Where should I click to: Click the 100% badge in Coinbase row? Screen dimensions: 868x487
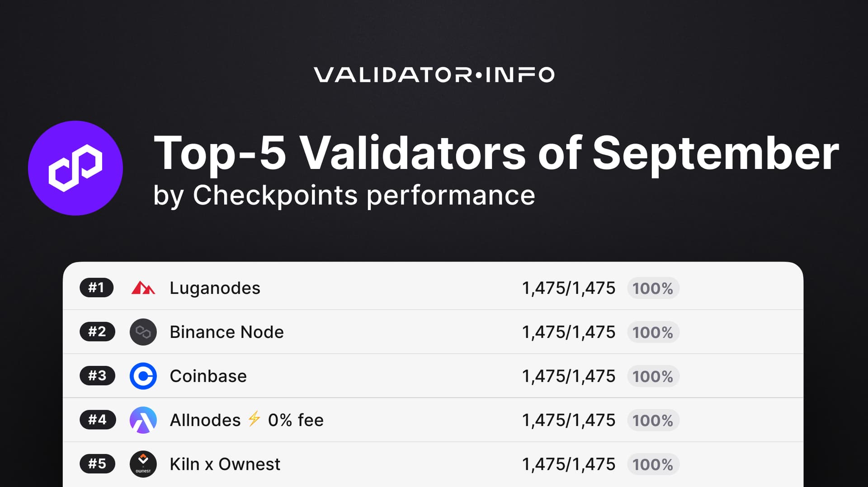pos(653,376)
